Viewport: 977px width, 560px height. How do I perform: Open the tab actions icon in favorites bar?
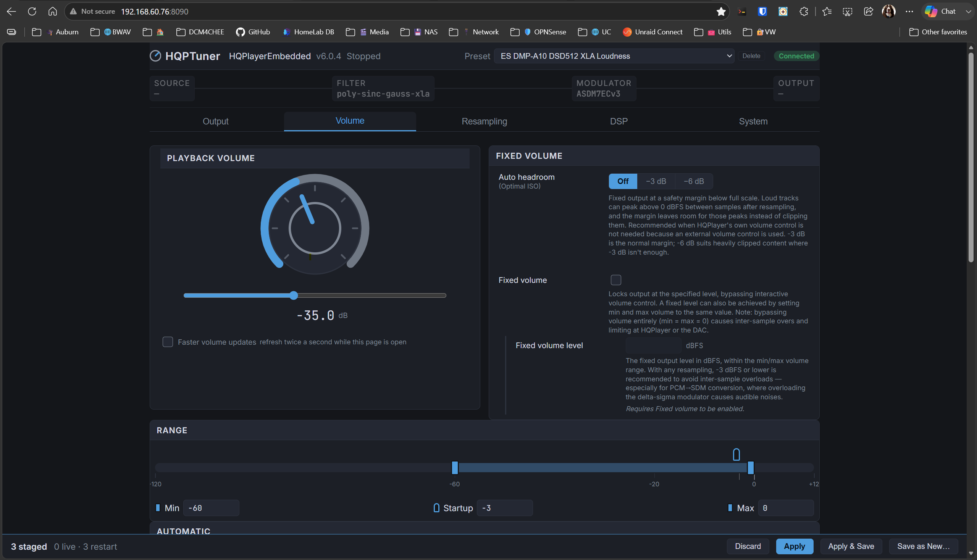coord(11,32)
